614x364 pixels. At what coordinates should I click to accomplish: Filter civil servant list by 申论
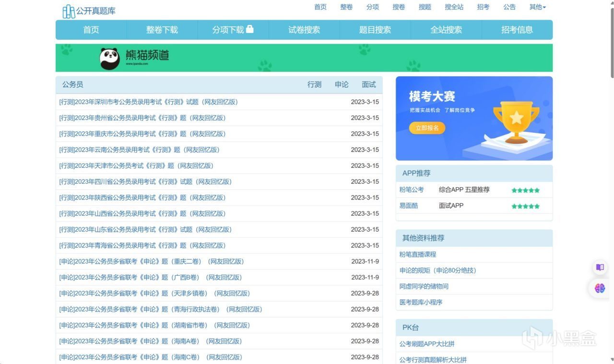coord(342,84)
